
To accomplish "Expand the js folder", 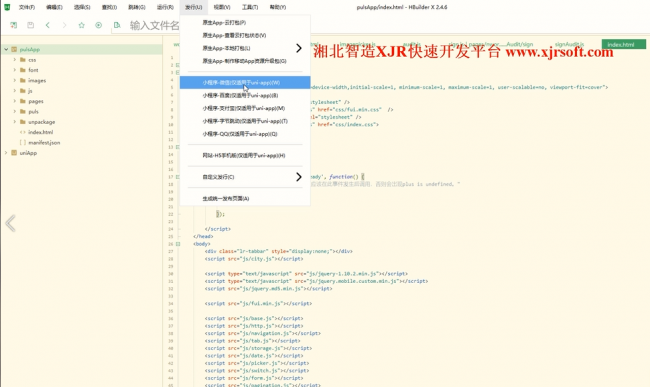I will click(15, 91).
